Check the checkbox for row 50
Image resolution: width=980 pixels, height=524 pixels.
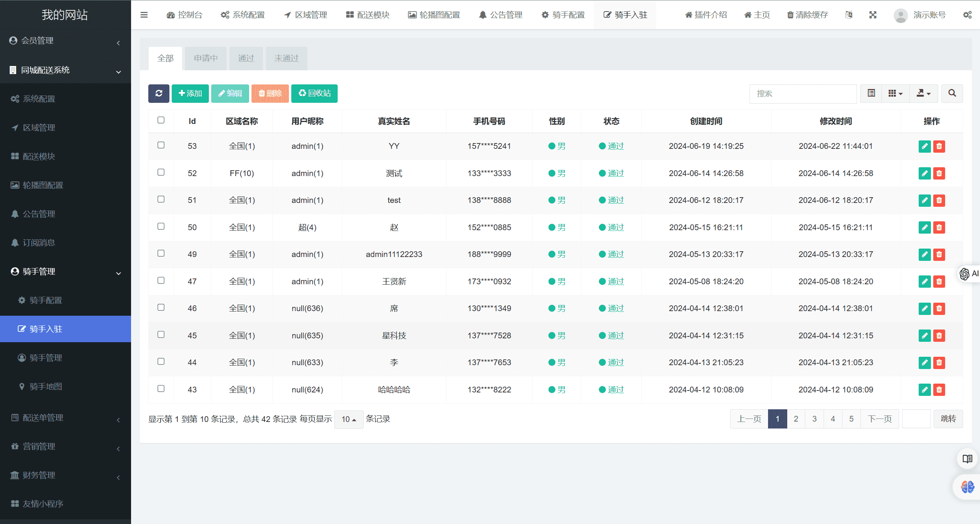click(161, 226)
